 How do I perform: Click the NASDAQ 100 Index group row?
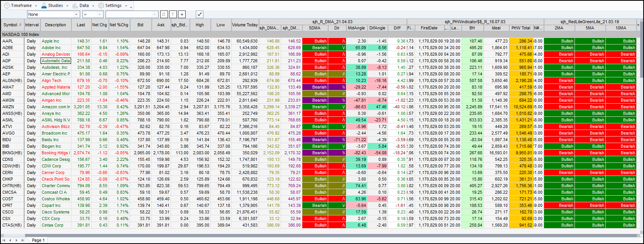click(x=320, y=34)
